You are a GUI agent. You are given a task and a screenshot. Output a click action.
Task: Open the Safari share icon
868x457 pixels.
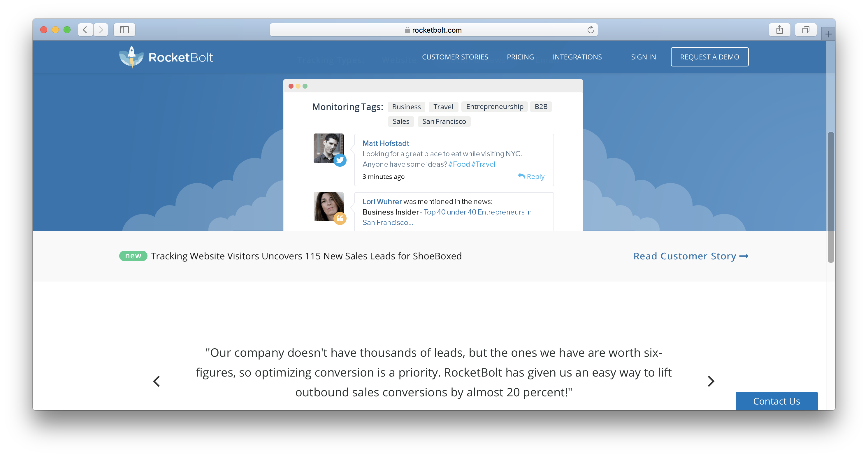click(779, 30)
